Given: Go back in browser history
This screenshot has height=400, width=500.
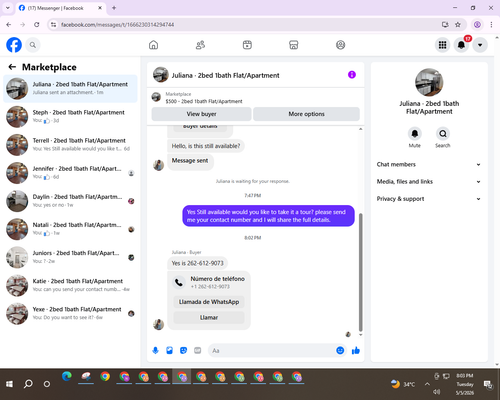Looking at the screenshot, I should 9,25.
